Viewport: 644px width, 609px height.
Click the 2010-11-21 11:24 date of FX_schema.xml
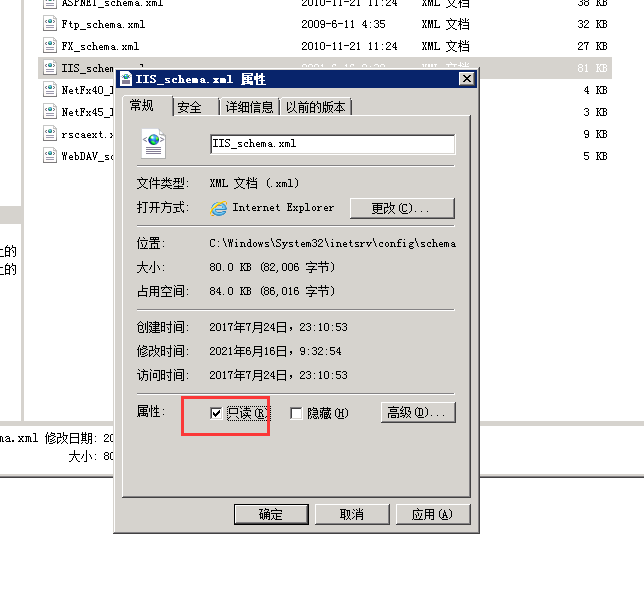click(x=349, y=46)
